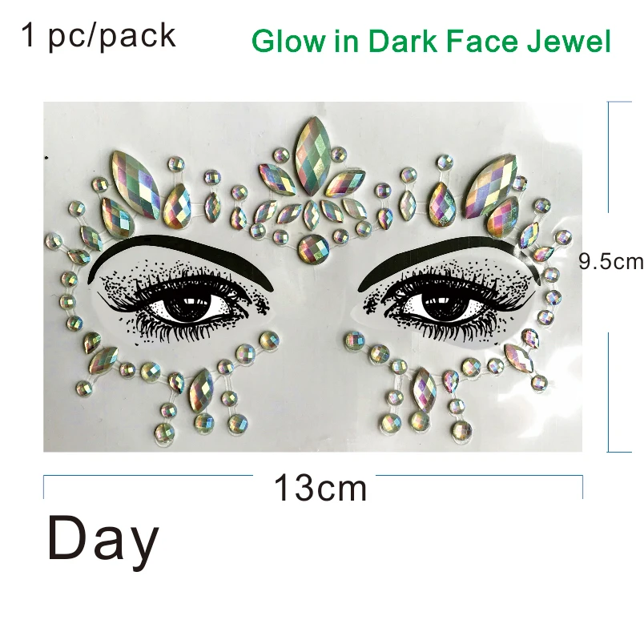644x644 pixels.
Task: Click the marquise jewel hanging below right eye
Action: pos(425,389)
